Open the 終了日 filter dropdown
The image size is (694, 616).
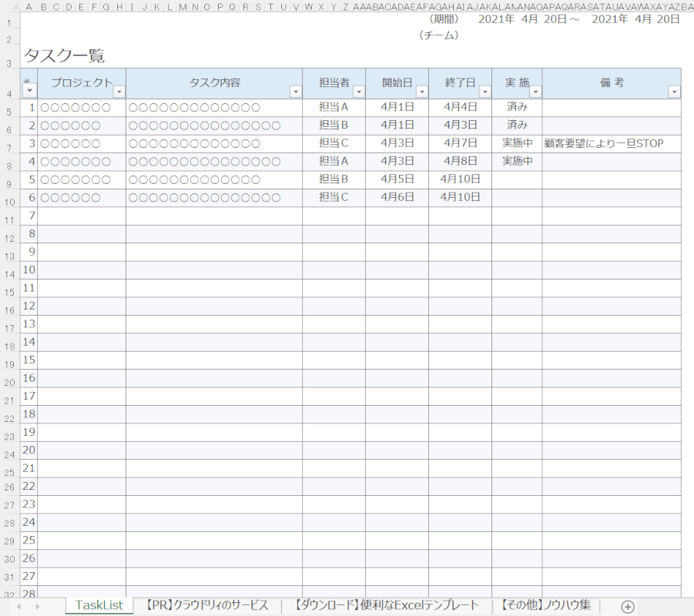point(484,92)
